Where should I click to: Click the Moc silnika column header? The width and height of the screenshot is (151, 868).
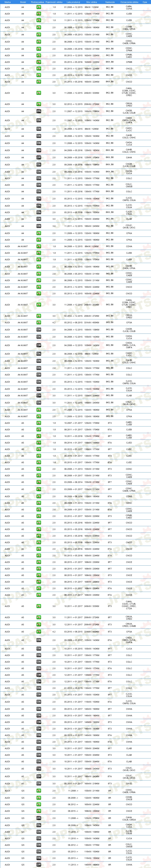pyautogui.click(x=92, y=2)
